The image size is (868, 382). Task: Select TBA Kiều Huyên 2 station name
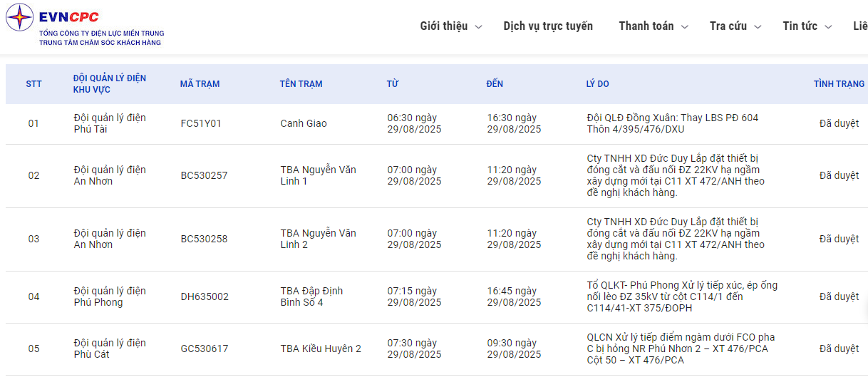pyautogui.click(x=320, y=349)
